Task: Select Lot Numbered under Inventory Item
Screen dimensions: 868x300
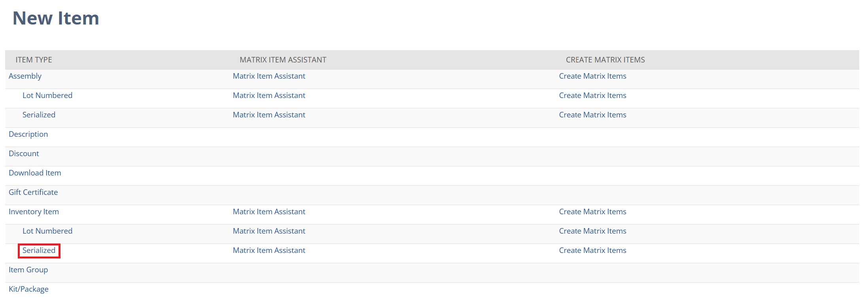Action: coord(47,231)
